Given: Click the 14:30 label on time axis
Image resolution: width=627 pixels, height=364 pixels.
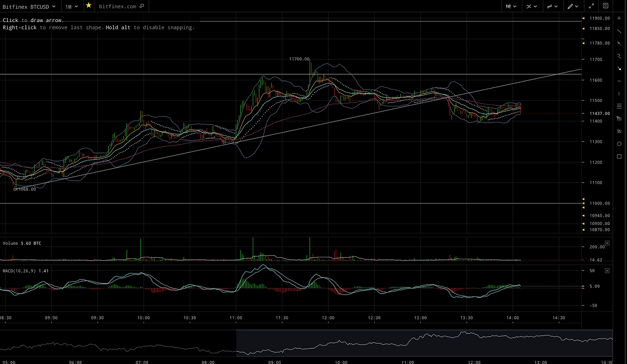Looking at the screenshot, I should click(x=559, y=318).
